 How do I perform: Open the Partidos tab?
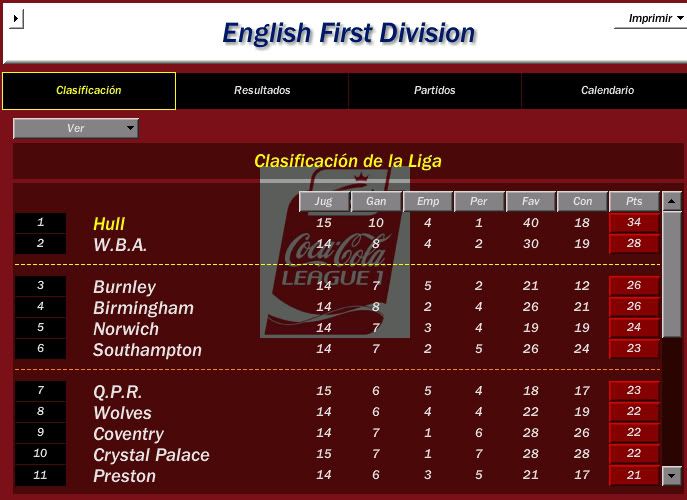(435, 90)
